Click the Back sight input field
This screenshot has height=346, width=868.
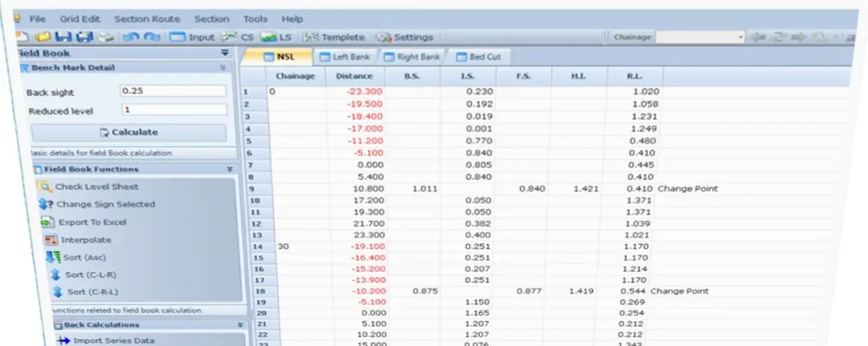173,91
